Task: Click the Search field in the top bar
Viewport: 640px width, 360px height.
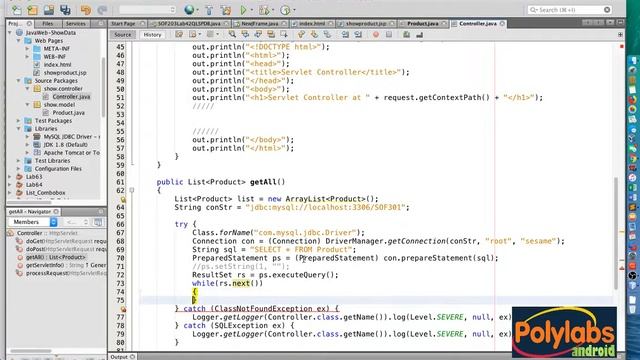Action: click(x=570, y=10)
